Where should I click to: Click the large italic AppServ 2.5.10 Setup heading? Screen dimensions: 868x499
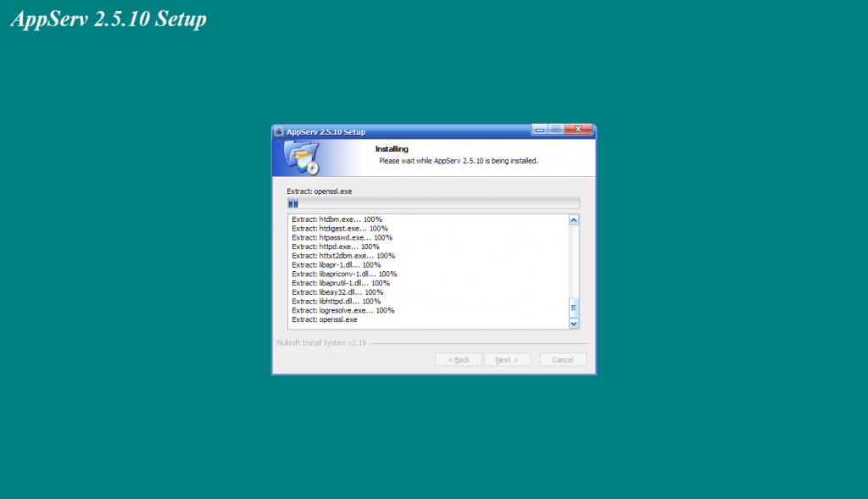point(108,19)
